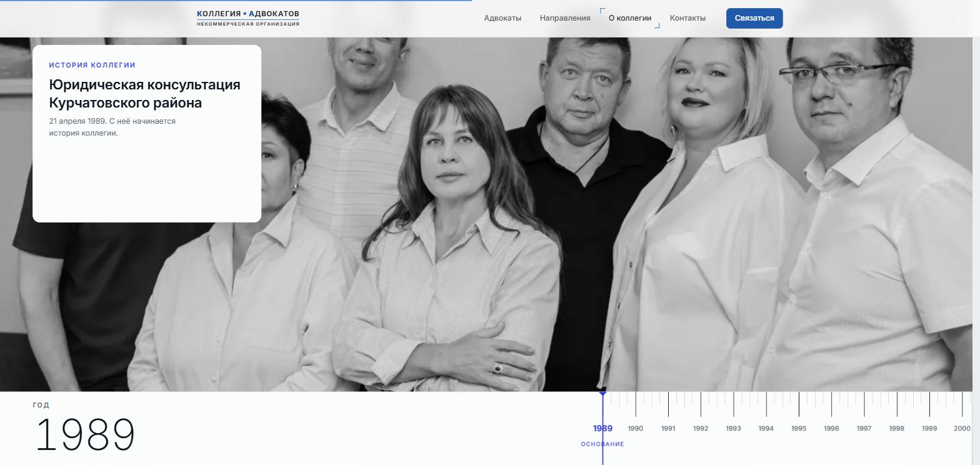Jump to year 1995 on timeline
Image resolution: width=980 pixels, height=465 pixels.
click(x=799, y=429)
